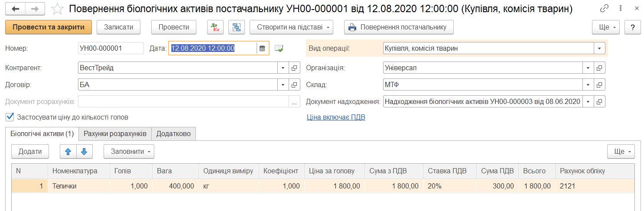Click Ціна за голову column header

click(334, 171)
